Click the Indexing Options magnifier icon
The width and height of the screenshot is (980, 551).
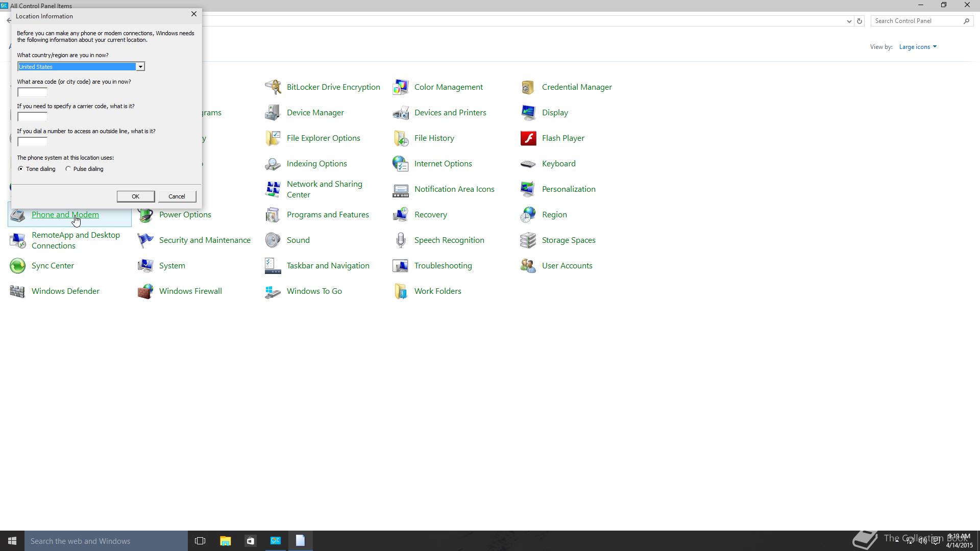[273, 164]
